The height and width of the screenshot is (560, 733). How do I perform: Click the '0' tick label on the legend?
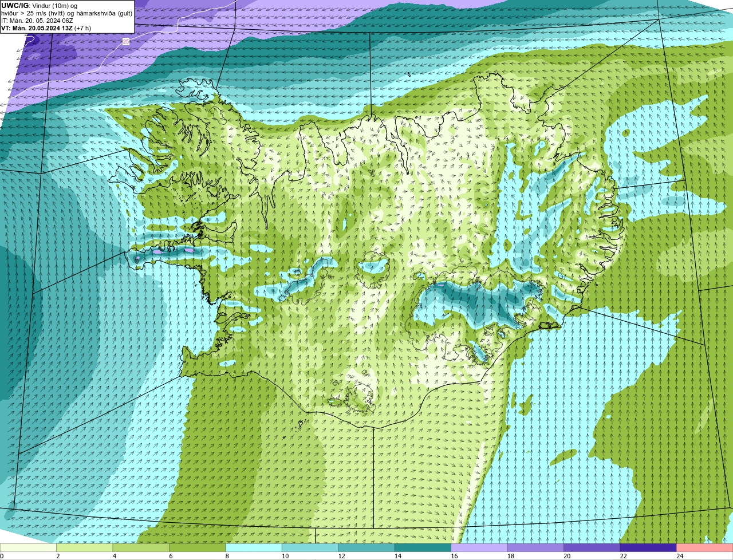pyautogui.click(x=2, y=556)
